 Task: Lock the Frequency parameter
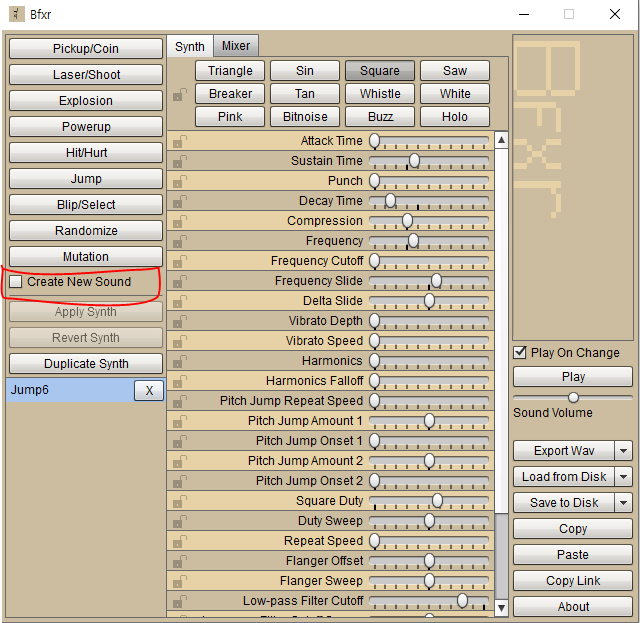[x=180, y=241]
